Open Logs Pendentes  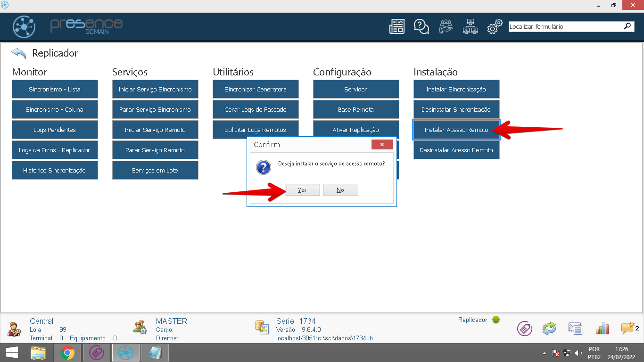click(x=55, y=130)
